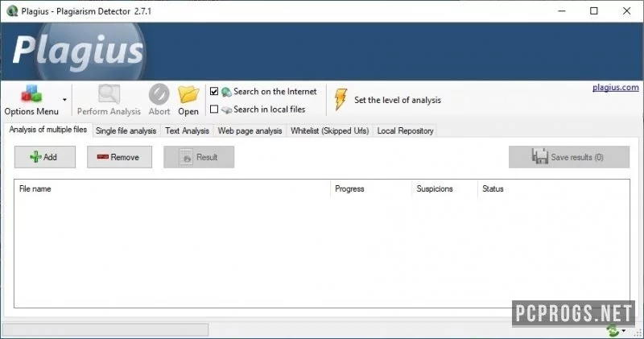
Task: Click the Status column header
Action: (x=553, y=188)
